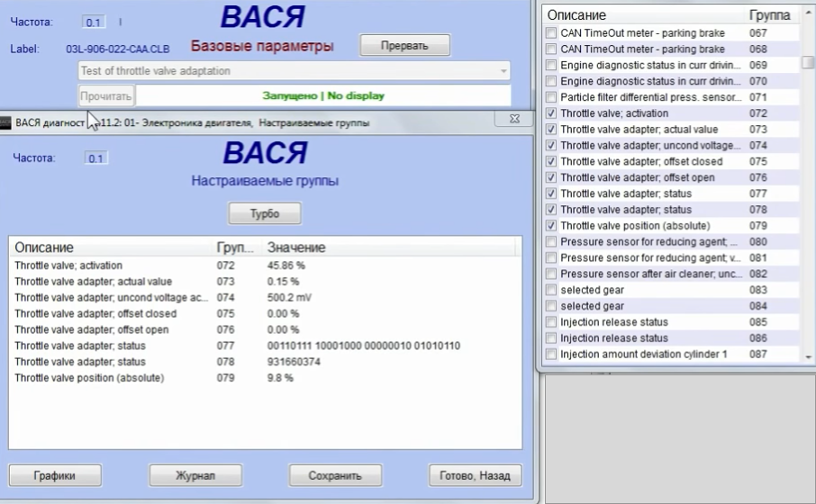Close the Настраиваемые группы window
Viewport: 816px width, 504px height.
pos(514,118)
